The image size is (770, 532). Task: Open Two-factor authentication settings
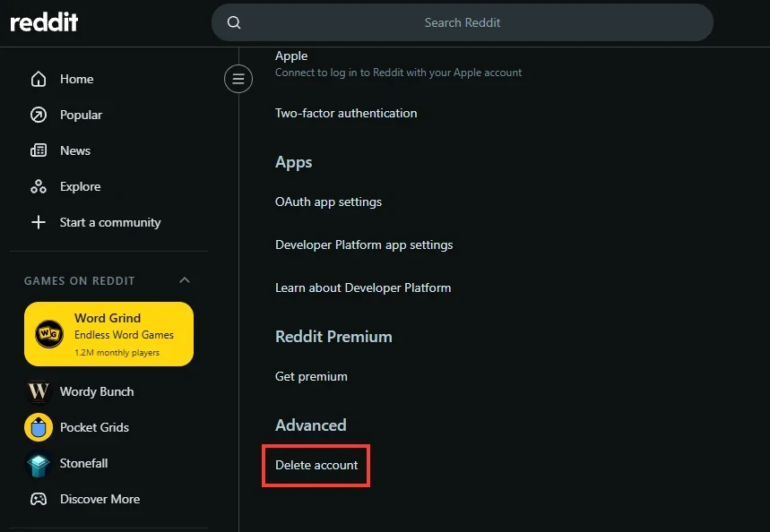point(346,113)
